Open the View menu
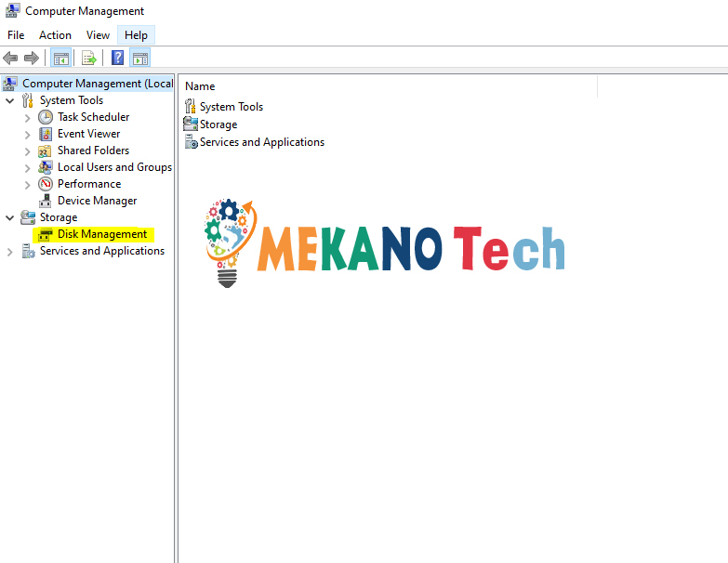 (x=98, y=35)
